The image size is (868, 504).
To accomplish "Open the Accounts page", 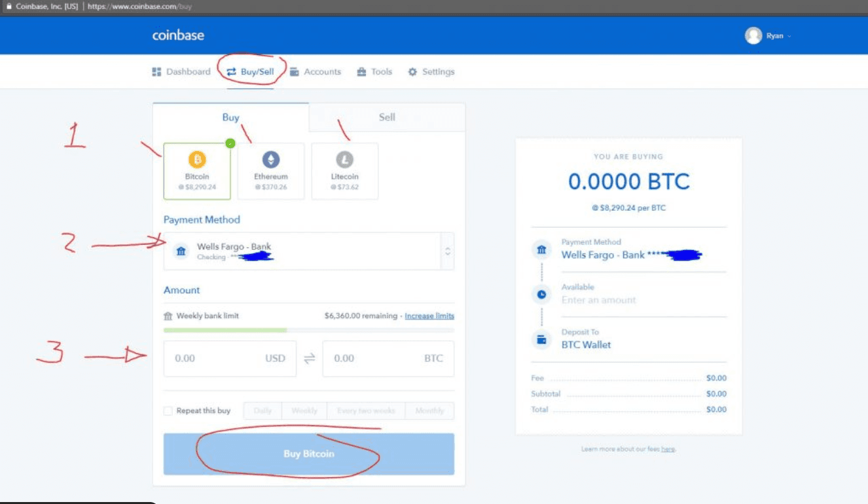I will coord(316,72).
